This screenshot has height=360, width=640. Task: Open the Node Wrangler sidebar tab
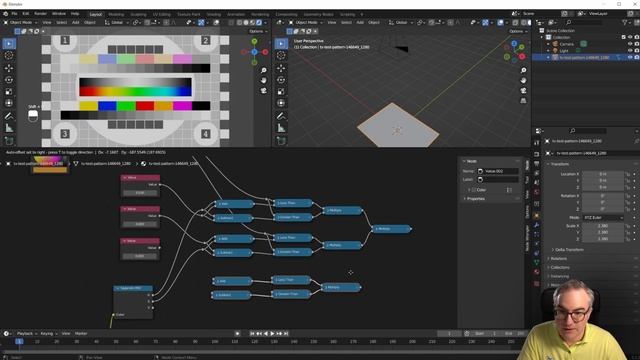(527, 238)
